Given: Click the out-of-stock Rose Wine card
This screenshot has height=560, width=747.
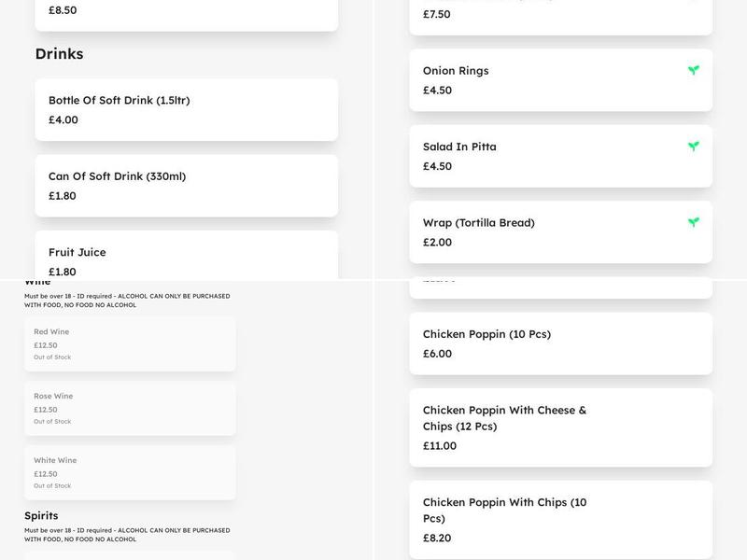Looking at the screenshot, I should click(128, 408).
